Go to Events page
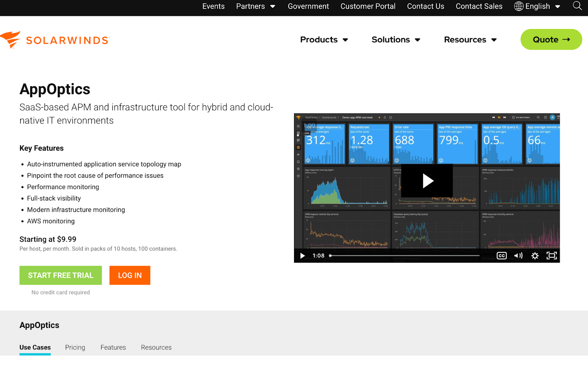Screen dimensions: 588x365 [x=214, y=6]
